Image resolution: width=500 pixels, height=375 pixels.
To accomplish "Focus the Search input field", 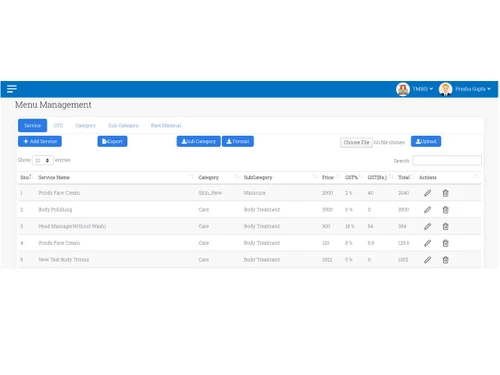I will click(447, 160).
